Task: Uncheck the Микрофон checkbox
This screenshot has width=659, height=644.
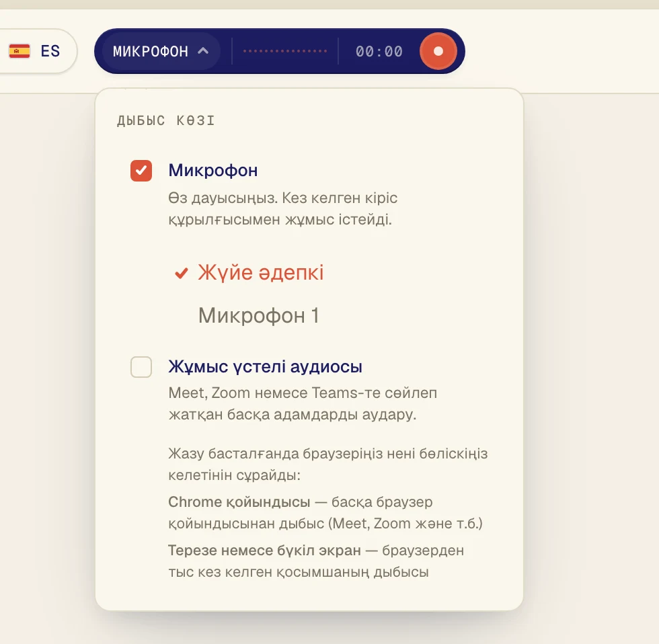Action: [x=141, y=171]
